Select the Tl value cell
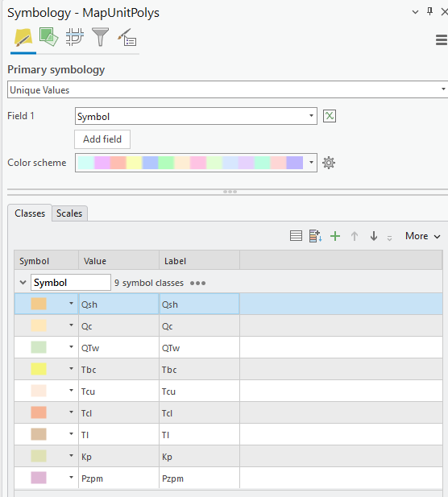Viewport: 448px width, 497px height. (119, 434)
